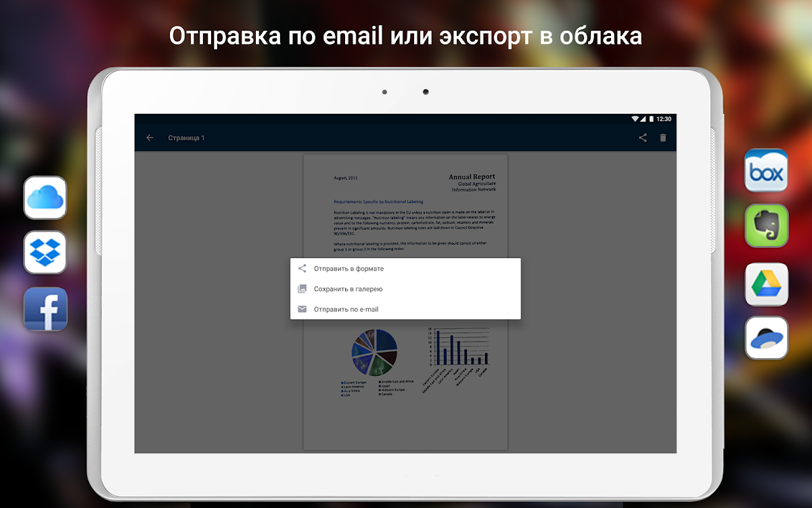Tap the back arrow beside Страница 1

pos(150,138)
